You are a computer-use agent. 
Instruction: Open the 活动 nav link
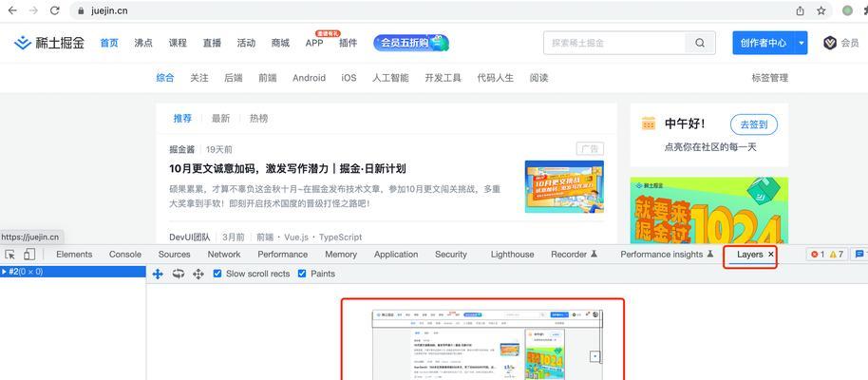coord(246,43)
